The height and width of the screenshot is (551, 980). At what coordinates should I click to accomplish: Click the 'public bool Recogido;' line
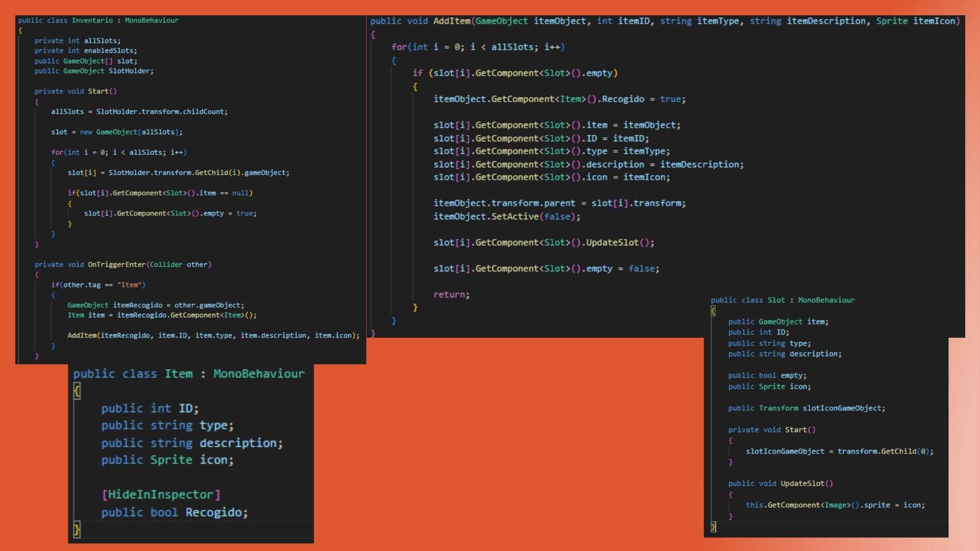[x=175, y=512]
